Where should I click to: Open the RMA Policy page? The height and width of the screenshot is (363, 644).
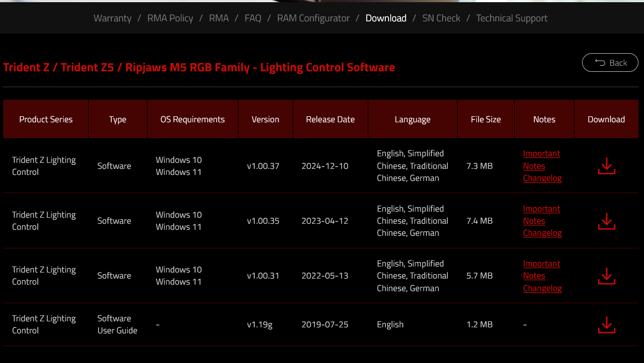(x=170, y=18)
